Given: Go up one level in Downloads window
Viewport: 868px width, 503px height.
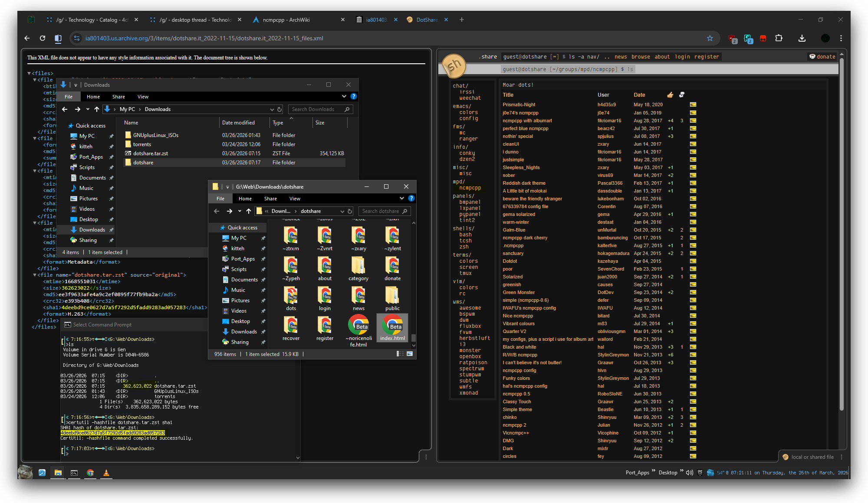Looking at the screenshot, I should tap(97, 109).
